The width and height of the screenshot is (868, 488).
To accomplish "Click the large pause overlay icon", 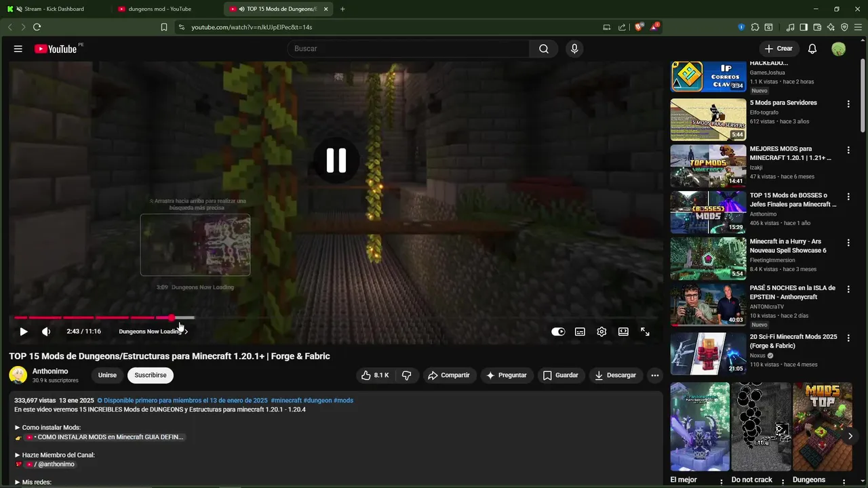I will (336, 161).
